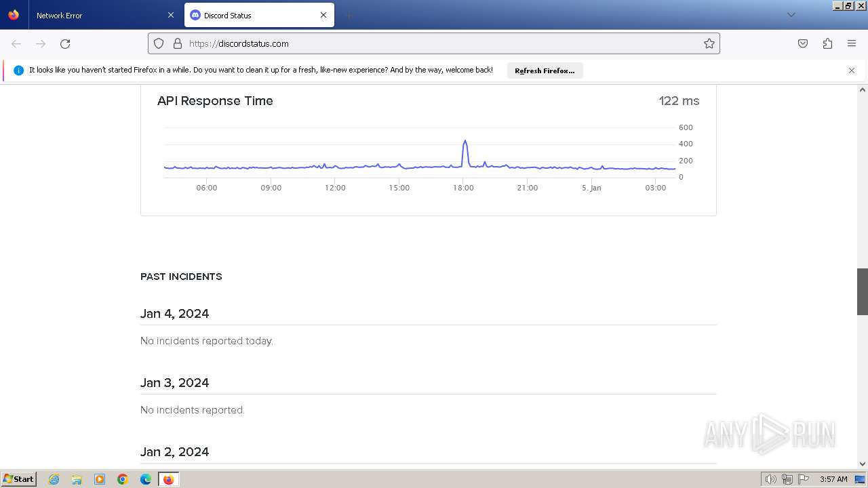
Task: Launch Internet Explorer from the taskbar
Action: tap(54, 479)
